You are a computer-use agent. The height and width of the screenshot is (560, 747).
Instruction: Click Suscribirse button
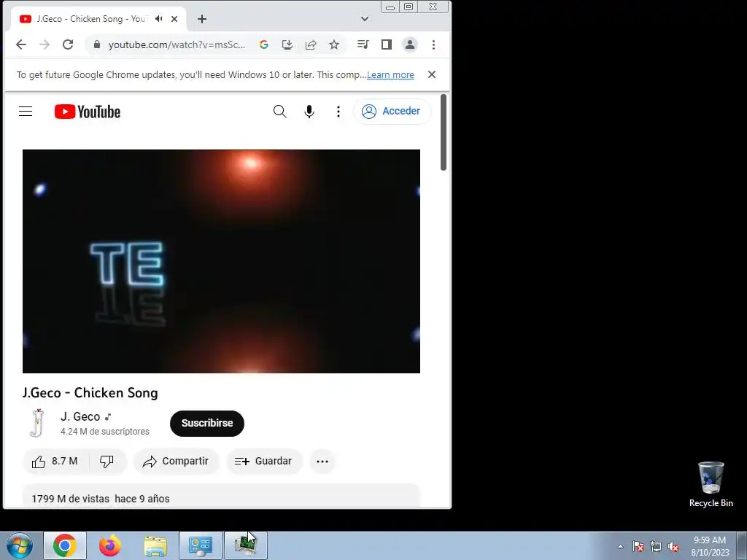(206, 423)
